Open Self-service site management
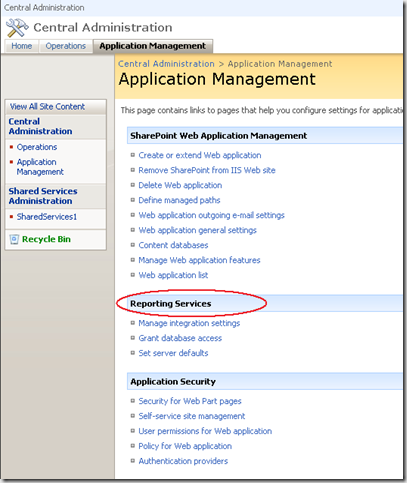The image size is (407, 483). (x=192, y=416)
